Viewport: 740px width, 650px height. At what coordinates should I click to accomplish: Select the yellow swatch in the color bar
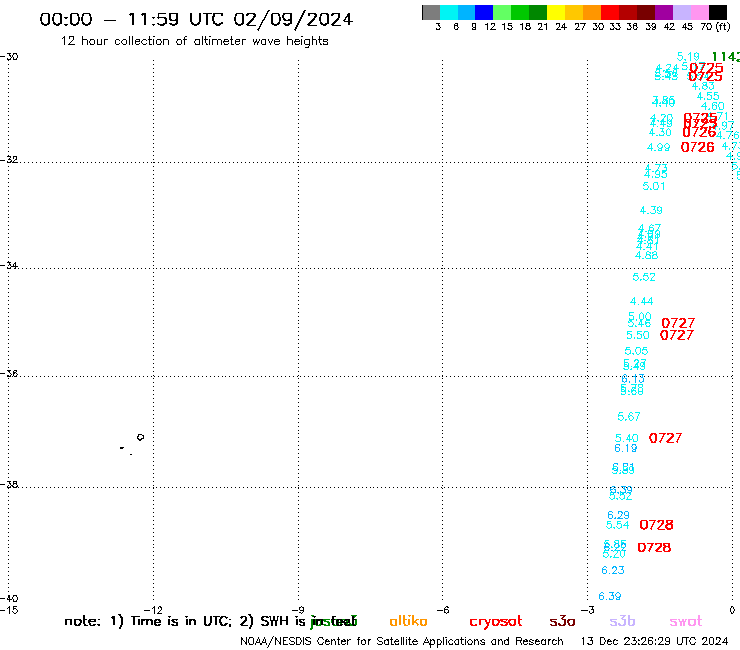pos(556,12)
